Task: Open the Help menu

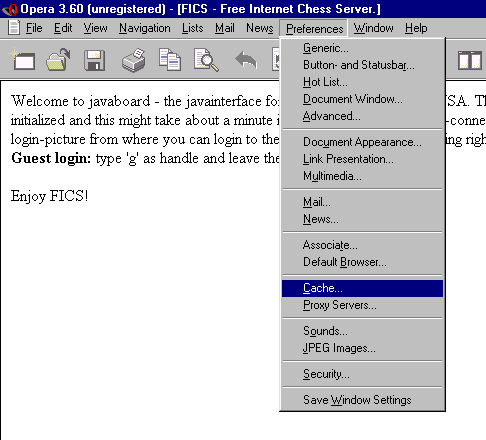Action: click(x=416, y=28)
